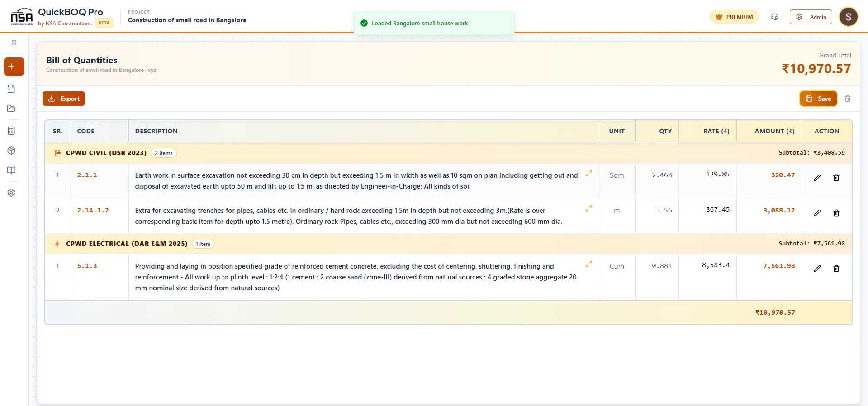Click the BETA tag
The image size is (868, 406).
click(x=104, y=23)
